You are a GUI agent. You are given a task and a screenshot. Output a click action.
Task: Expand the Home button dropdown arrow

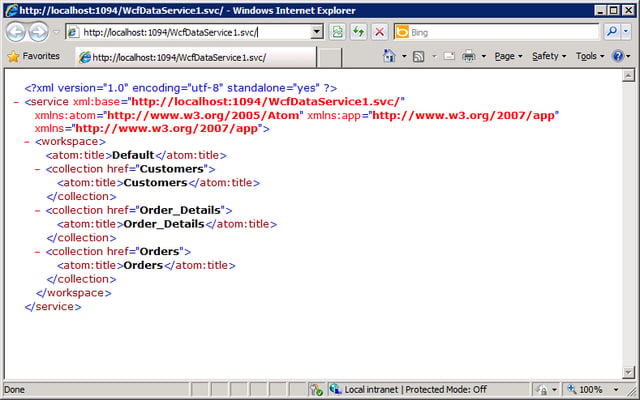404,56
